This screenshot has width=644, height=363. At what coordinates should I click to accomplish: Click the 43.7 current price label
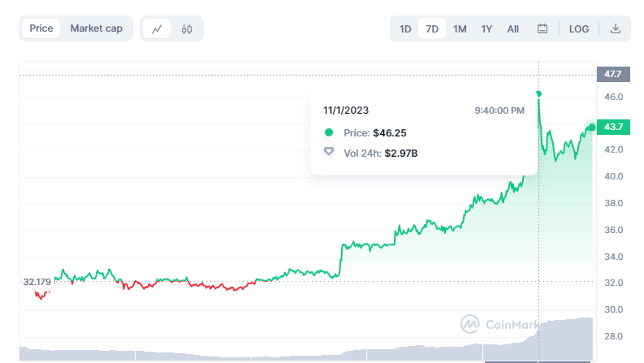(612, 127)
